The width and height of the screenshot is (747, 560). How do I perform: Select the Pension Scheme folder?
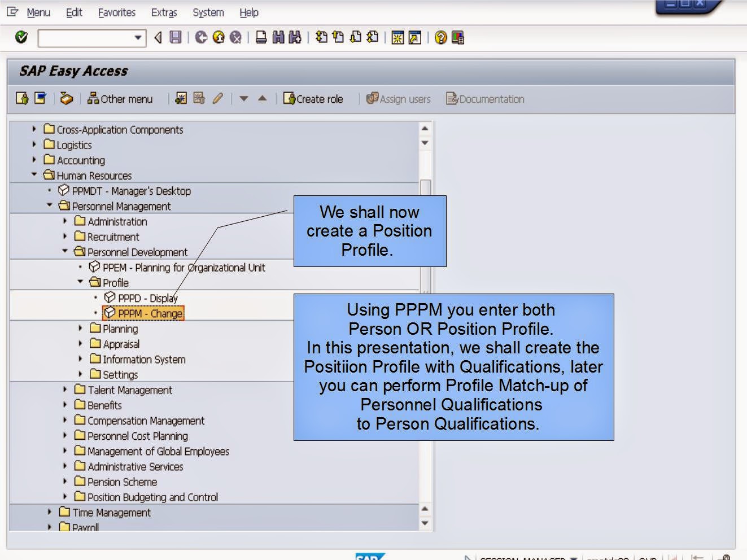tap(116, 482)
